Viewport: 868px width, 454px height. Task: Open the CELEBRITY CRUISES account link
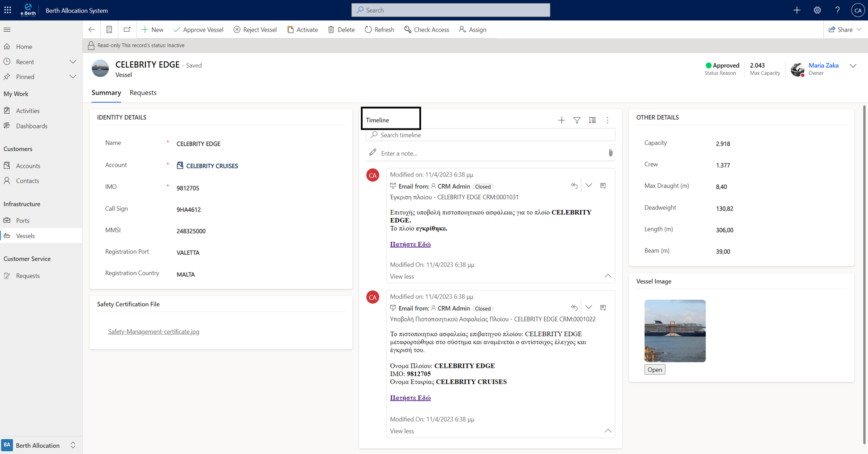tap(212, 165)
